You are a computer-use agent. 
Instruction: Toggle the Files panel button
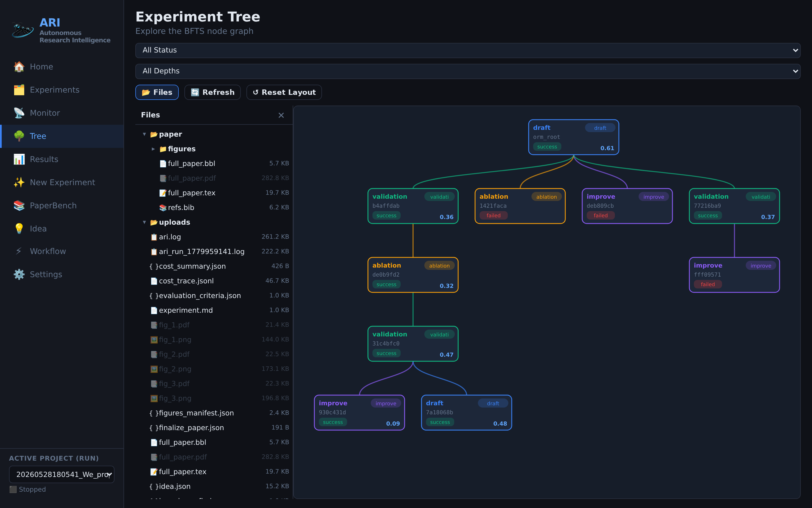click(157, 92)
